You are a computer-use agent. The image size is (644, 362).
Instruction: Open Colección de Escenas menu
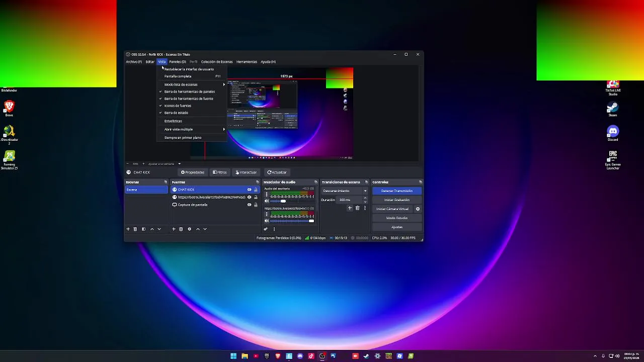point(217,62)
